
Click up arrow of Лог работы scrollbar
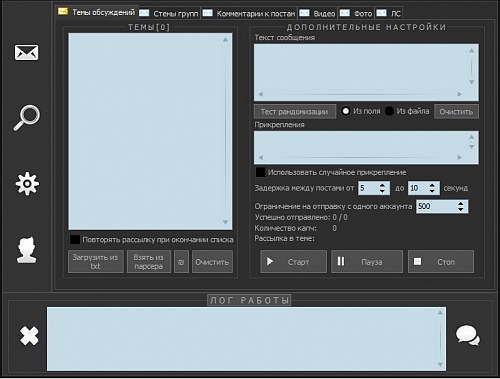(x=440, y=312)
